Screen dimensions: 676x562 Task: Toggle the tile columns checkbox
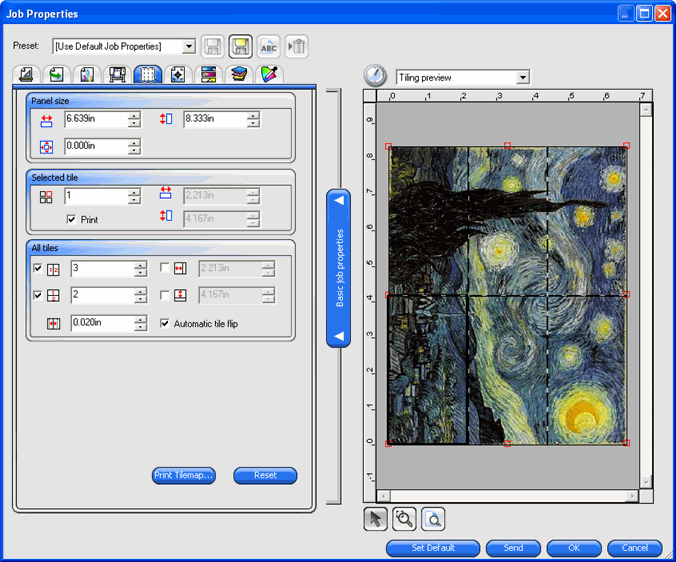(38, 268)
